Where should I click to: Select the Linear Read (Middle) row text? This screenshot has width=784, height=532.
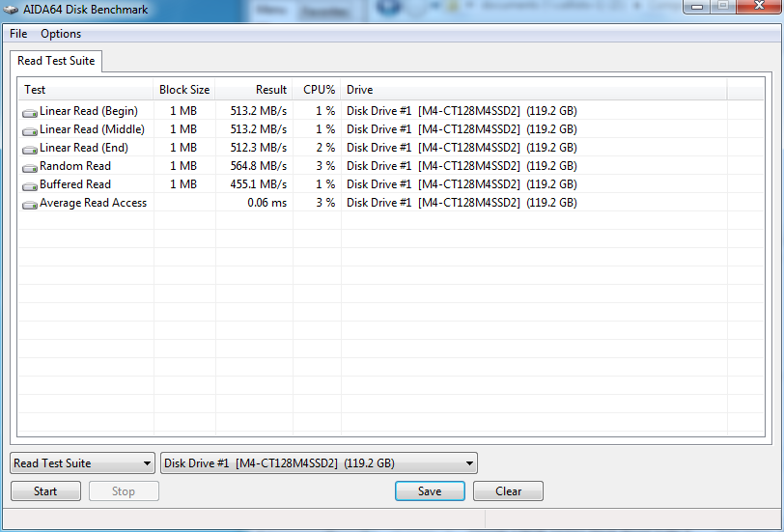(92, 129)
